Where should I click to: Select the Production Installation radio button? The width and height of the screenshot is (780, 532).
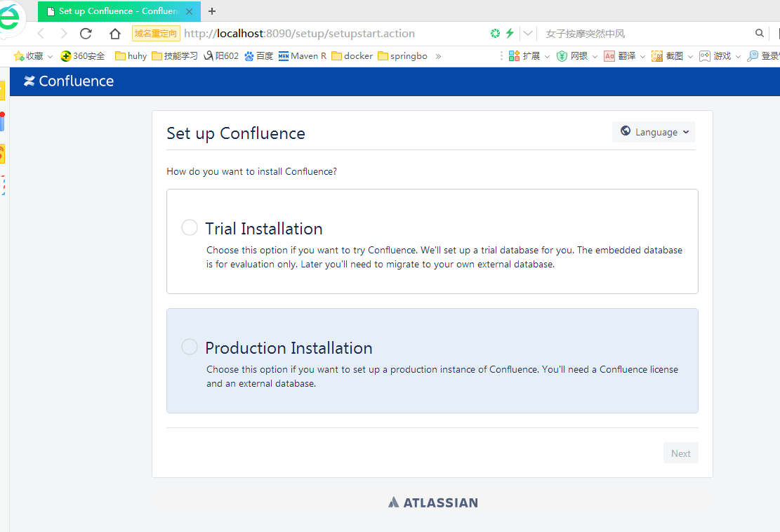[190, 347]
